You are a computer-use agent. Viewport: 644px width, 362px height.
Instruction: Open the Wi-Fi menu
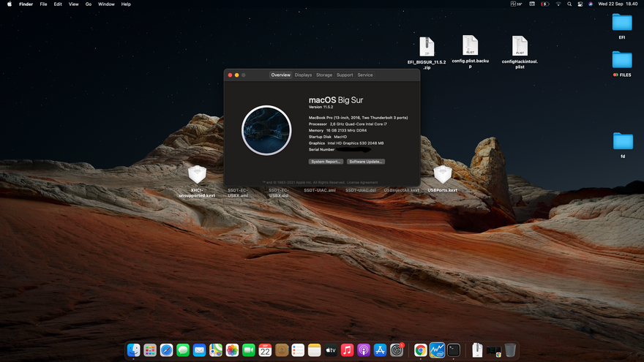[558, 4]
